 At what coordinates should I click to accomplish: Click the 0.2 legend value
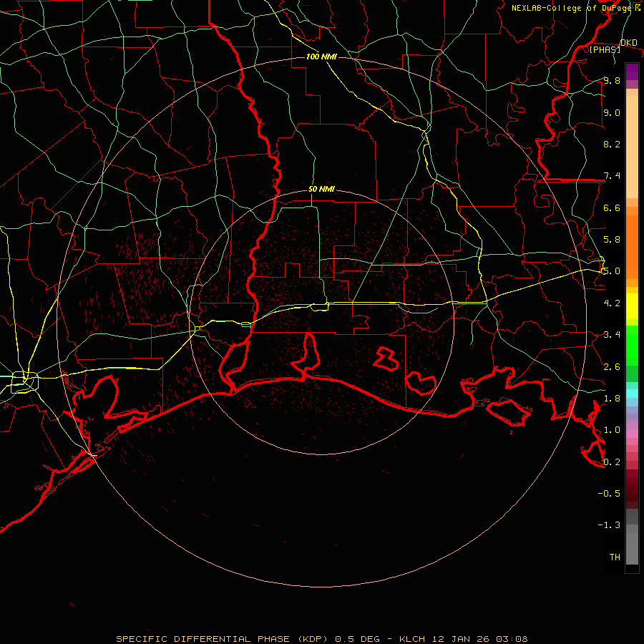click(x=612, y=462)
